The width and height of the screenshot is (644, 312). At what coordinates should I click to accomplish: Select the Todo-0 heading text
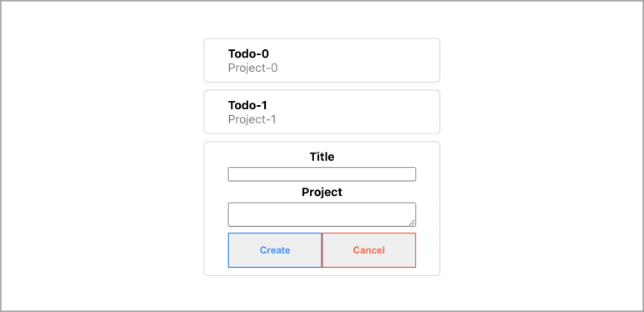tap(248, 54)
